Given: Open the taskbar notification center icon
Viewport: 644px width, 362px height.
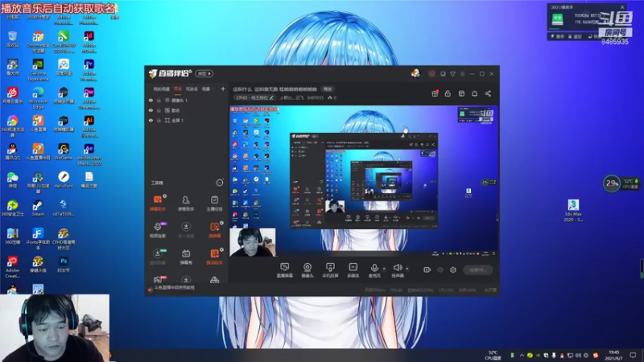Looking at the screenshot, I should click(633, 356).
